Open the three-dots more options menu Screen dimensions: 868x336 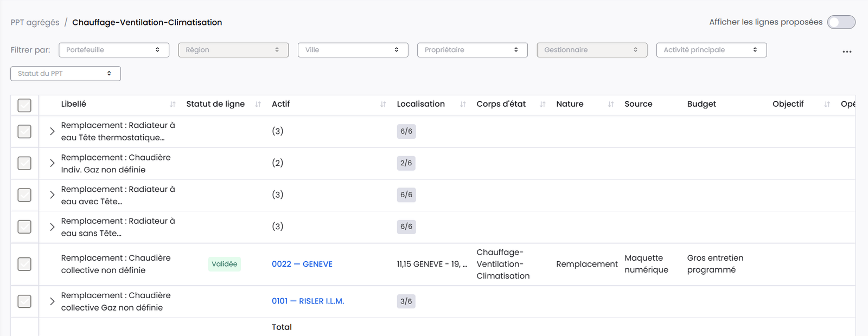847,51
